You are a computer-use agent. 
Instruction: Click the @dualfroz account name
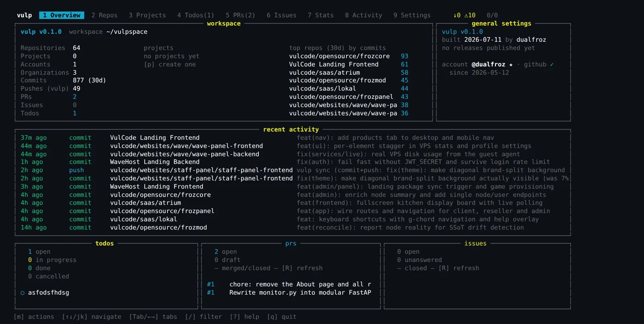pos(489,64)
